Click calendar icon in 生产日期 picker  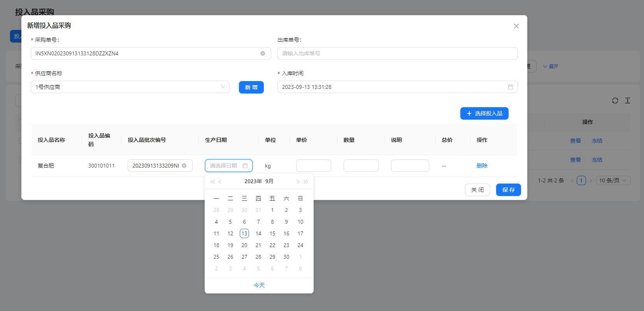coord(245,166)
